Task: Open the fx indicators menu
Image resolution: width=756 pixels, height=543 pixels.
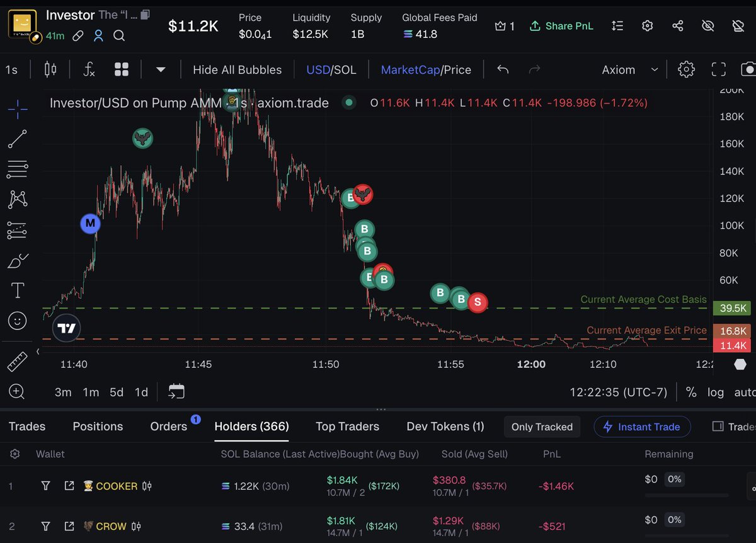Action: point(89,69)
